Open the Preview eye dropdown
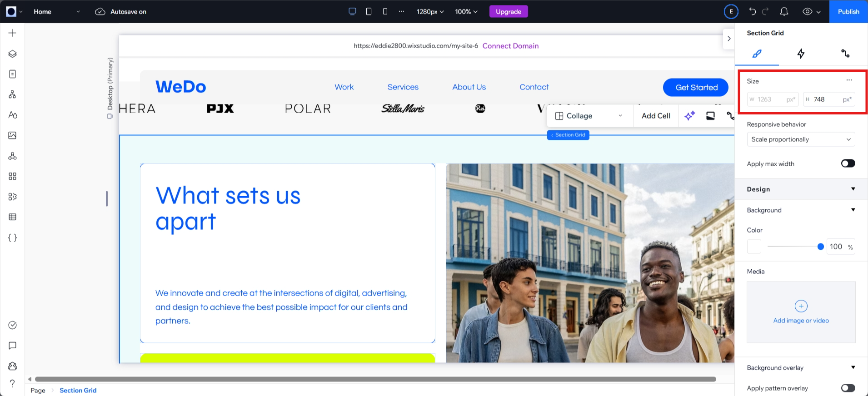The width and height of the screenshot is (868, 396). tap(811, 11)
